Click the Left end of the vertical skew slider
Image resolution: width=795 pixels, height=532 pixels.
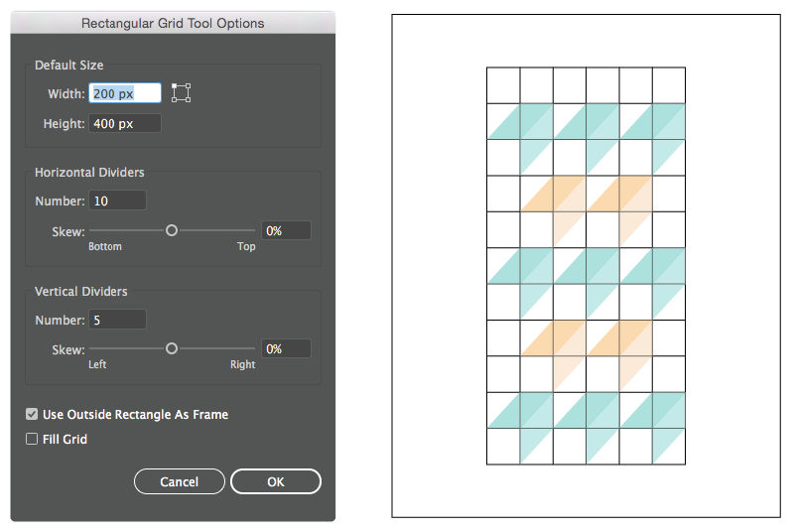[91, 350]
